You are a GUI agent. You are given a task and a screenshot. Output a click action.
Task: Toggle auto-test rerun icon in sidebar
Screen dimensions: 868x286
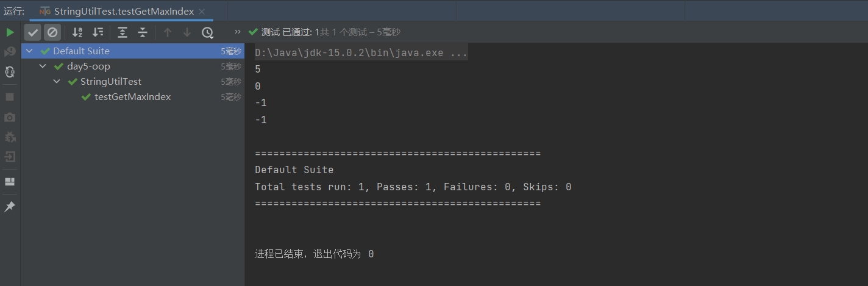[10, 72]
